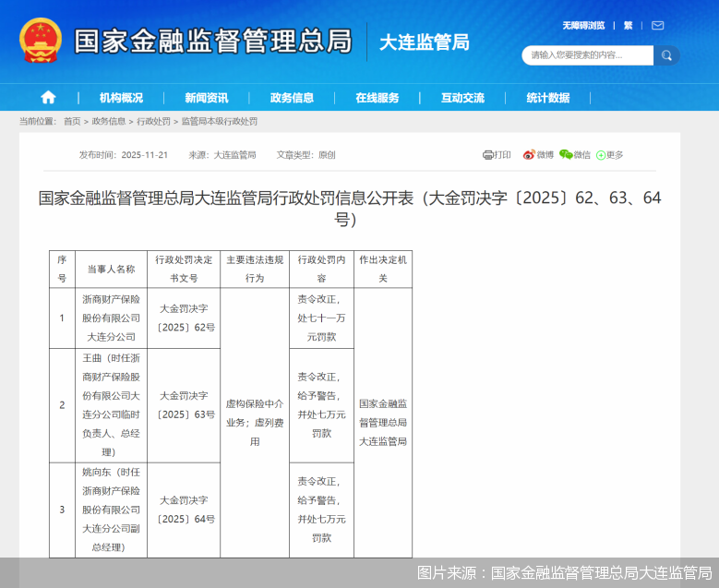The height and width of the screenshot is (588, 719).
Task: Click the home icon in navigation bar
Action: point(48,97)
